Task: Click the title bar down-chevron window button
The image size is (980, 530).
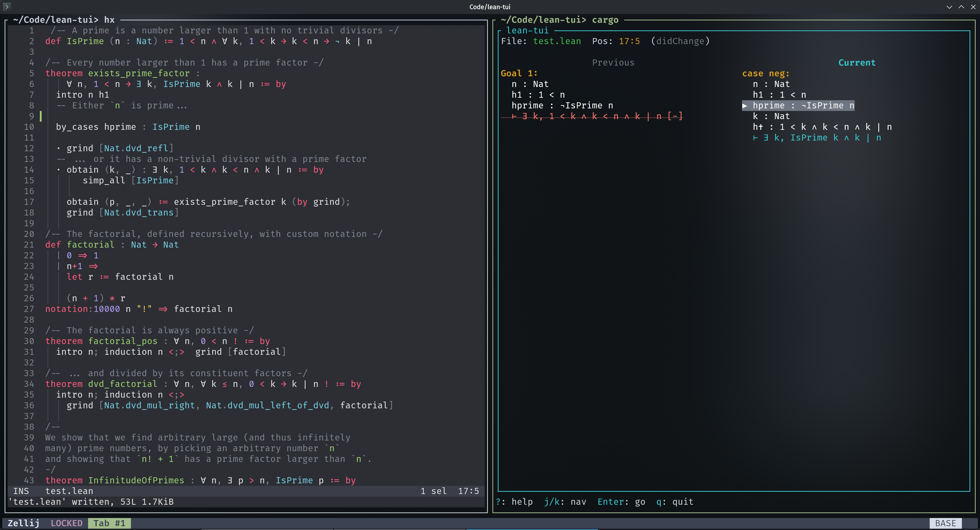Action: (949, 7)
